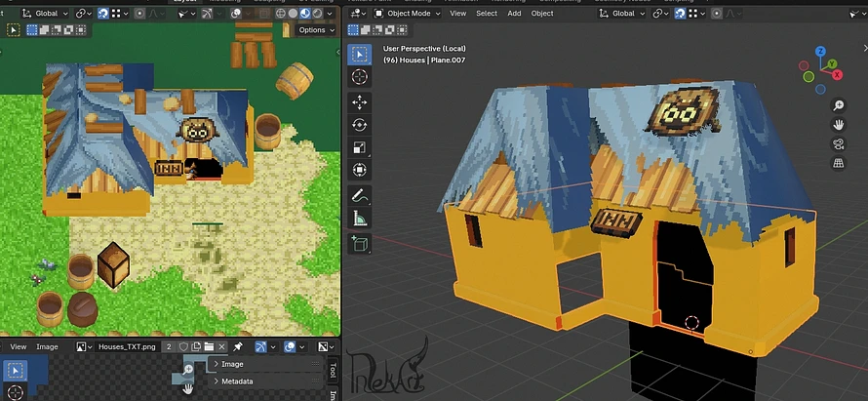Screen dimensions: 868x401
Task: Switch perspective/orthographic grid icon in right viewport
Action: tap(838, 163)
